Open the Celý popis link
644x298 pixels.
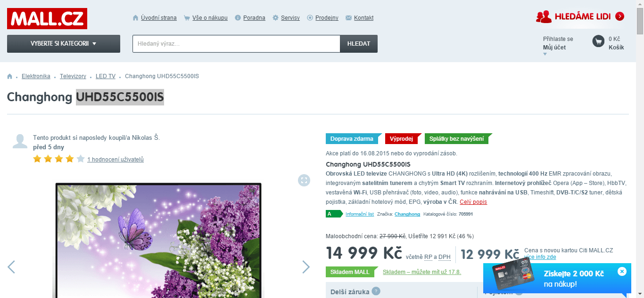coord(473,202)
